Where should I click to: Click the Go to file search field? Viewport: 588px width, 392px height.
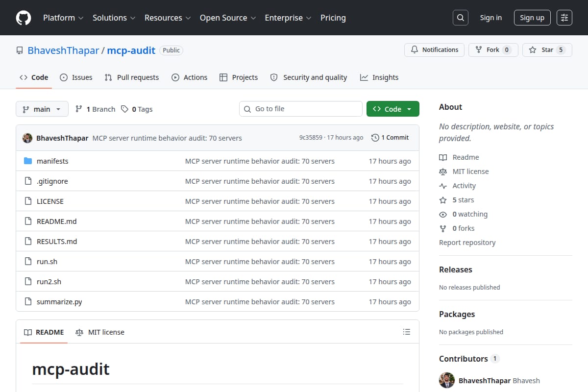(301, 109)
